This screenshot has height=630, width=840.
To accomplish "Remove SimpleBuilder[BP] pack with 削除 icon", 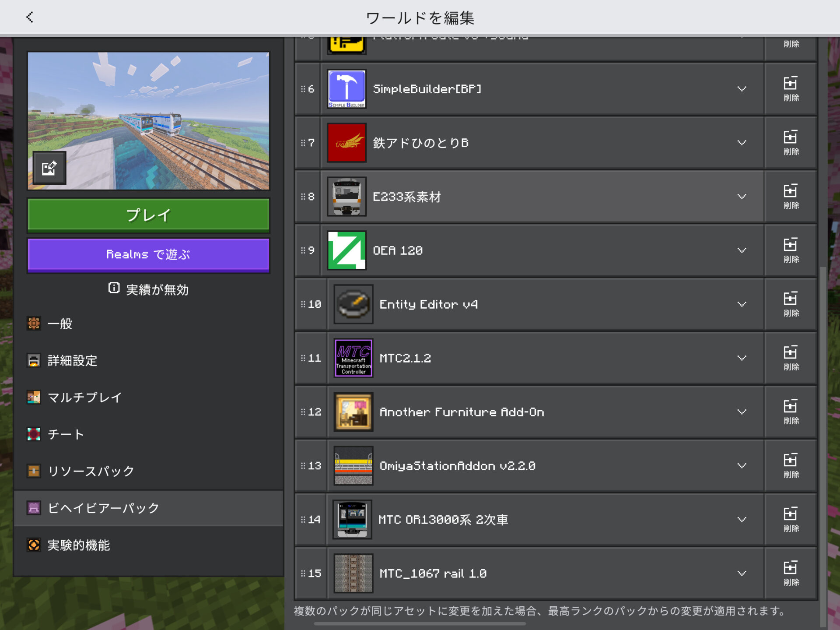I will click(x=791, y=89).
